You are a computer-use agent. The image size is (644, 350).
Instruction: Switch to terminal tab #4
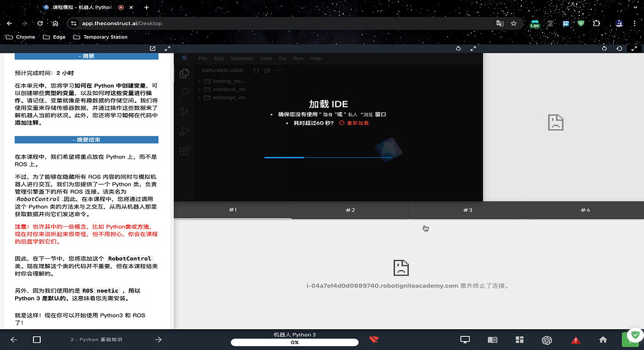point(585,210)
